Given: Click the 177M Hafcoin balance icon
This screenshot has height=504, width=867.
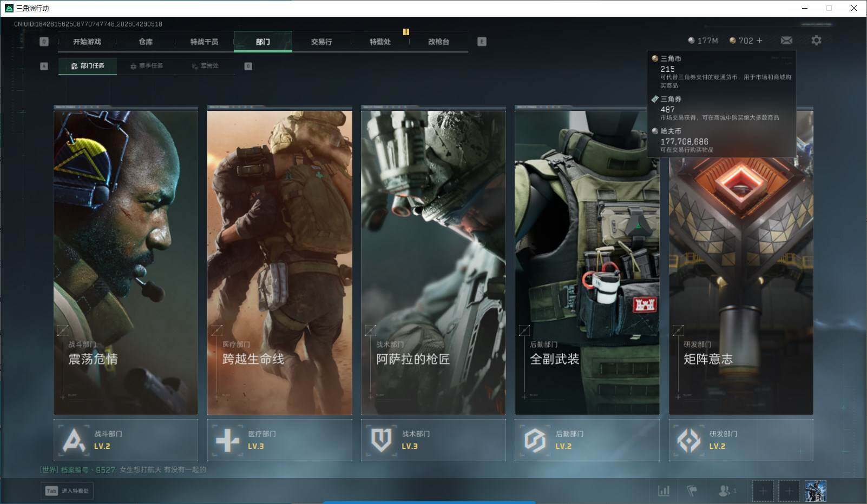Looking at the screenshot, I should [x=691, y=41].
